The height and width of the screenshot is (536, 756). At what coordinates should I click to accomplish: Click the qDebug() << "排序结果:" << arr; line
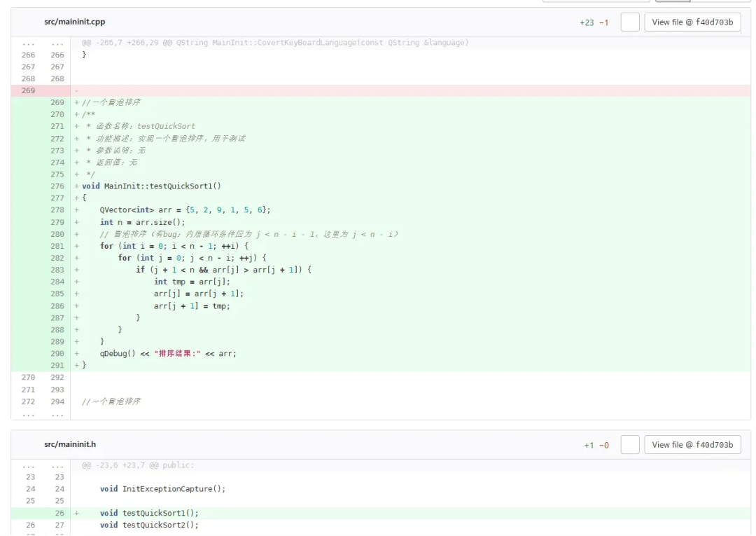point(168,354)
